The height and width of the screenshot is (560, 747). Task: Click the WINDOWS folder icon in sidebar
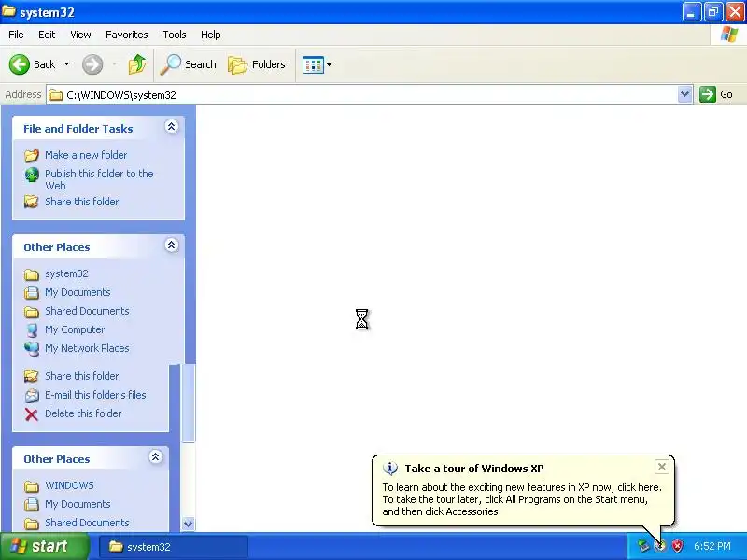pos(32,486)
